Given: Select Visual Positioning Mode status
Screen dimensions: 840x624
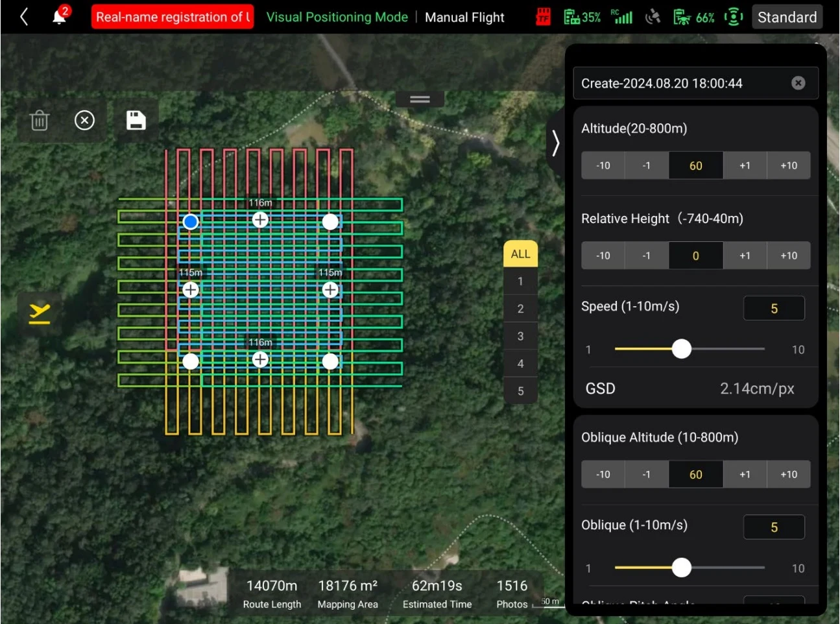Looking at the screenshot, I should (x=337, y=17).
